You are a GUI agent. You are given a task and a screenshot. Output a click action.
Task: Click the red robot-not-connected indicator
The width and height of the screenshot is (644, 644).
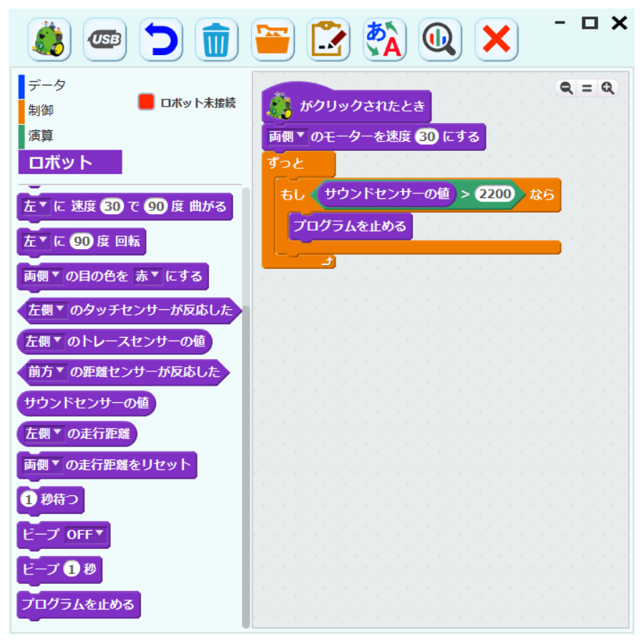146,102
